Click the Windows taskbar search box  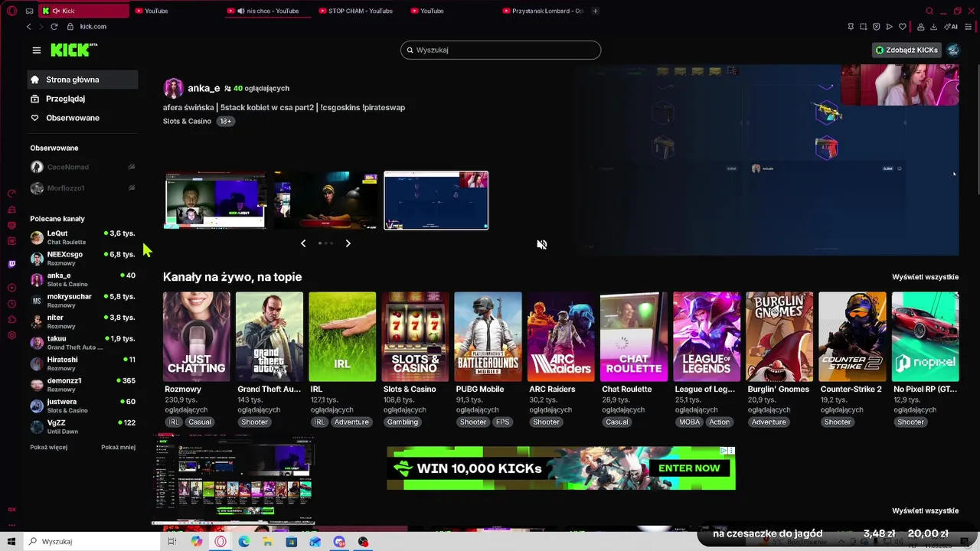click(90, 542)
